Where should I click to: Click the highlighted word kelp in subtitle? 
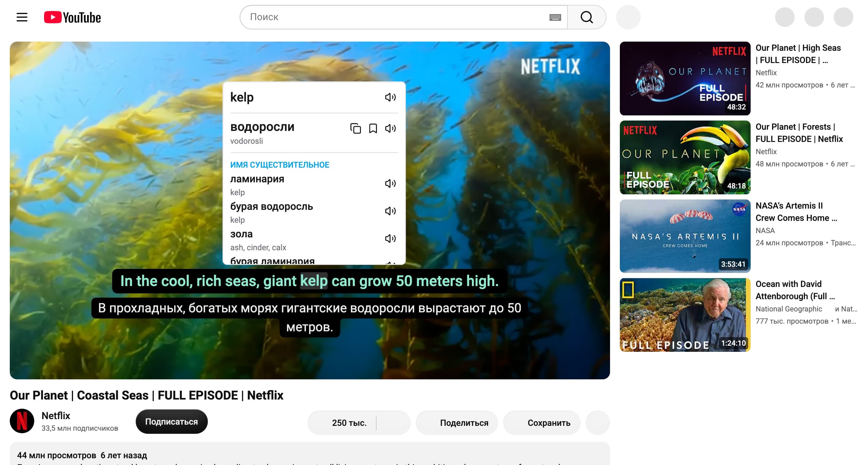[314, 281]
